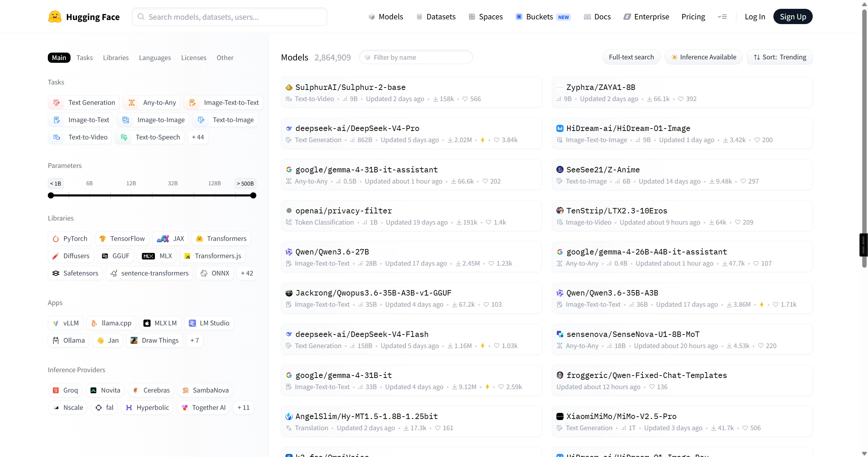
Task: Switch to the Languages filter tab
Action: click(155, 58)
